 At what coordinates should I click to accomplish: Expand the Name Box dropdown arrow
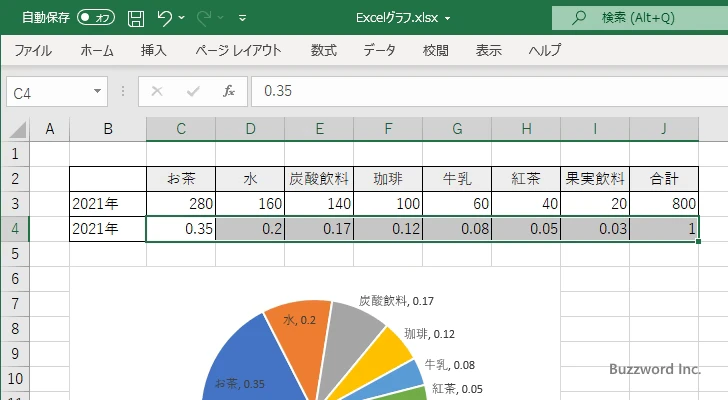98,91
